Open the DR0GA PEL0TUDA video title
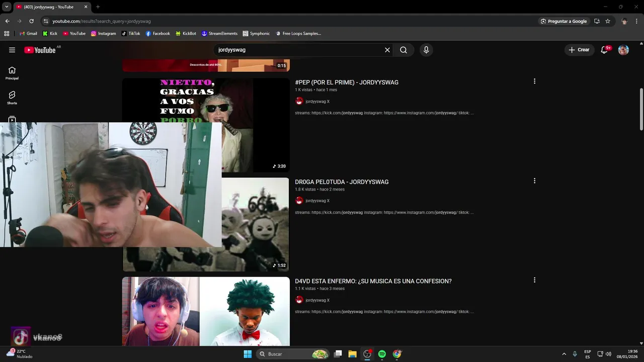This screenshot has height=362, width=644. point(342,182)
